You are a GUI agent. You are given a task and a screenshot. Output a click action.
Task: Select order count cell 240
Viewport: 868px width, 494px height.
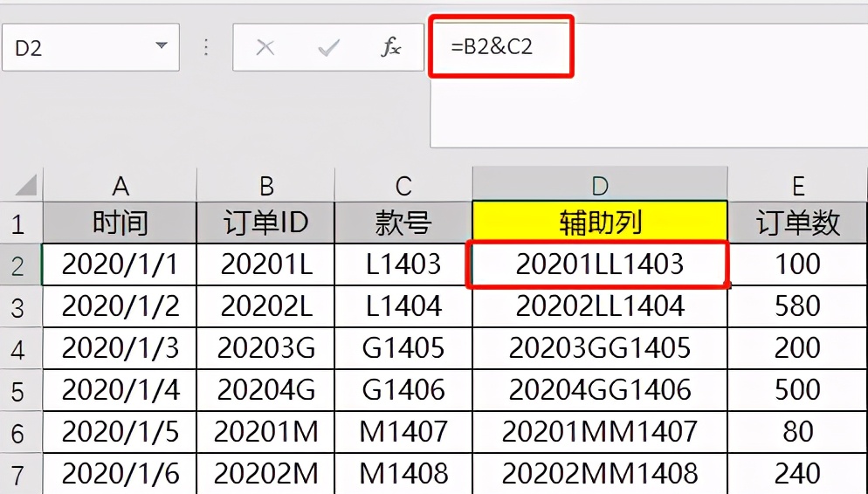coord(797,474)
